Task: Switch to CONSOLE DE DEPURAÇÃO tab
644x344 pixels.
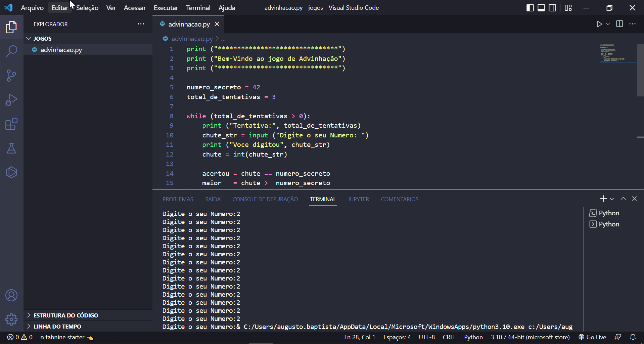Action: pyautogui.click(x=265, y=199)
